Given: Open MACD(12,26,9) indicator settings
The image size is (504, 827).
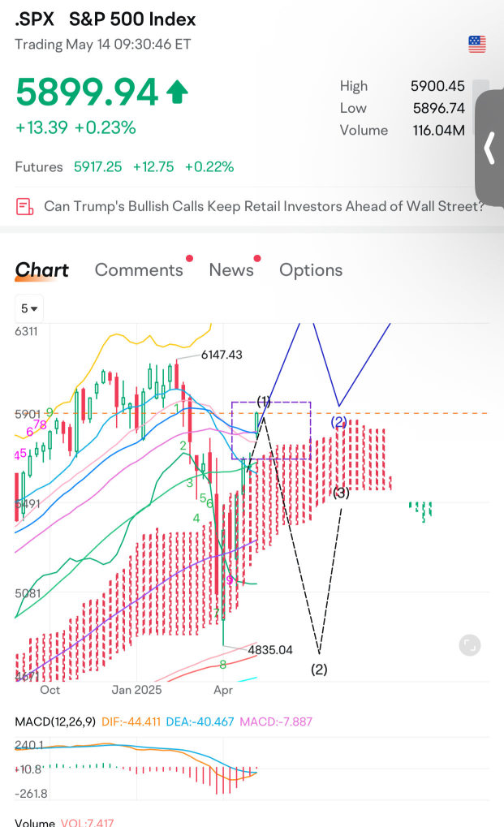Looking at the screenshot, I should [x=55, y=721].
